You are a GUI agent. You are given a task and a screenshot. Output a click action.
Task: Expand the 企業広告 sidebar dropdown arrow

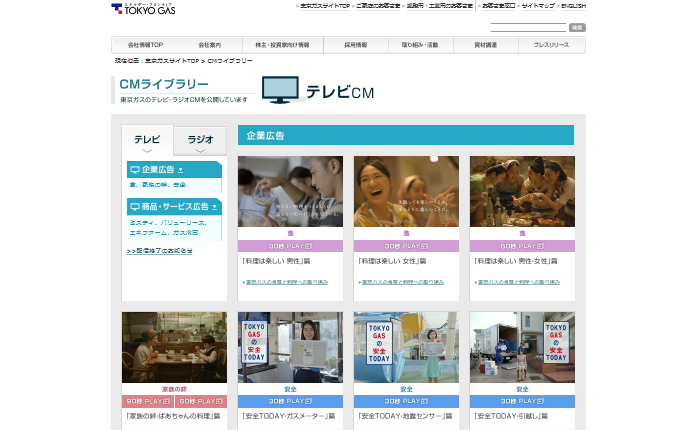point(181,170)
